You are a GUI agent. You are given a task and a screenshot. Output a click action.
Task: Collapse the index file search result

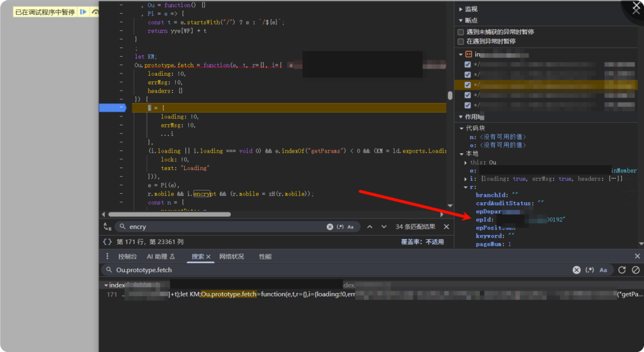pyautogui.click(x=106, y=285)
